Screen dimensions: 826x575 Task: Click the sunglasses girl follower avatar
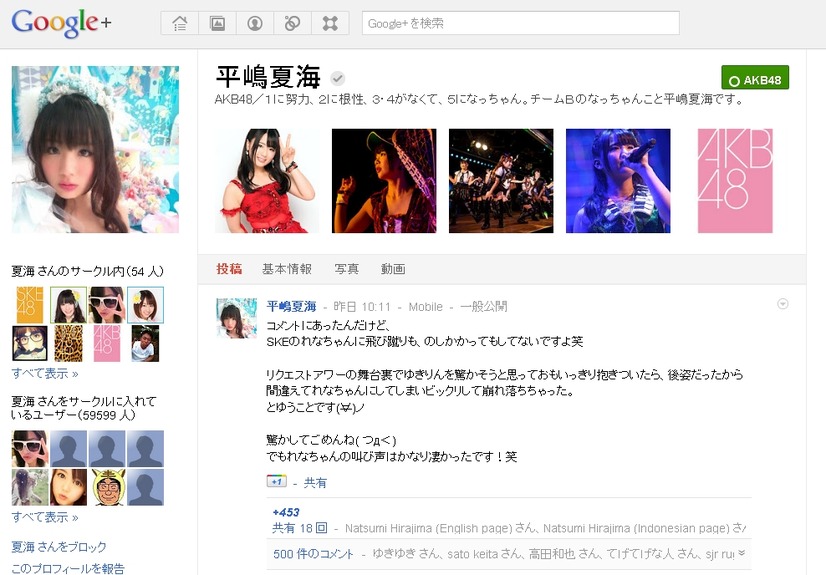click(x=30, y=449)
